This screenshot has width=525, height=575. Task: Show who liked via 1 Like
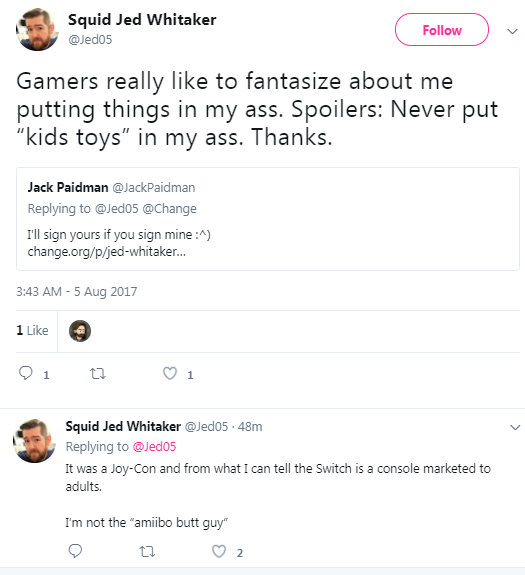32,330
